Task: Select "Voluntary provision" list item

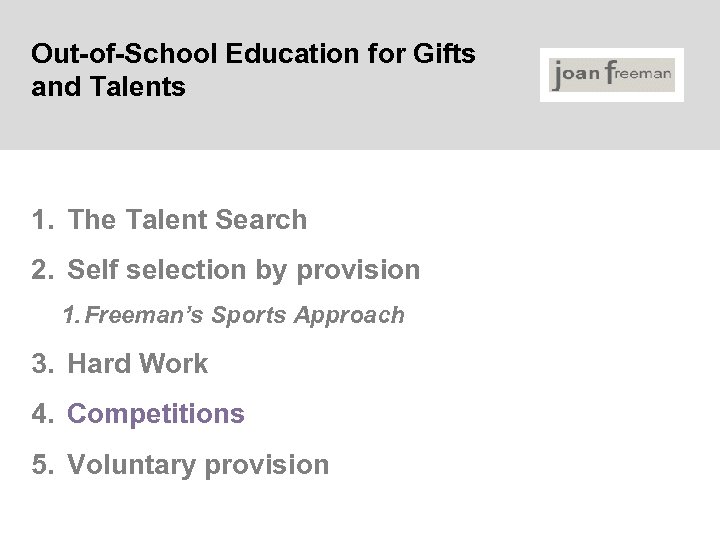Action: tap(197, 465)
